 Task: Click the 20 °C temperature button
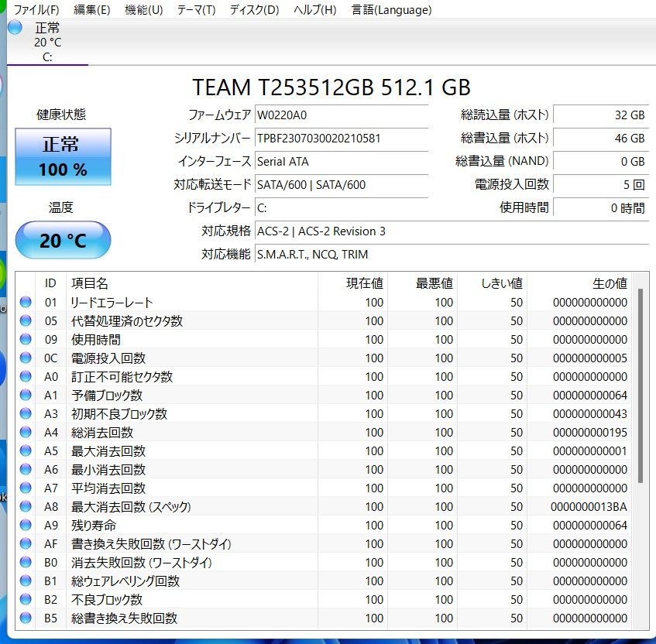(64, 240)
